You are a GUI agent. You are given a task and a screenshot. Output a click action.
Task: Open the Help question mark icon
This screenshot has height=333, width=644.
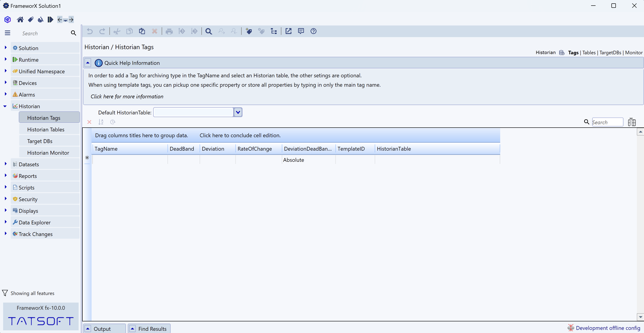[314, 31]
